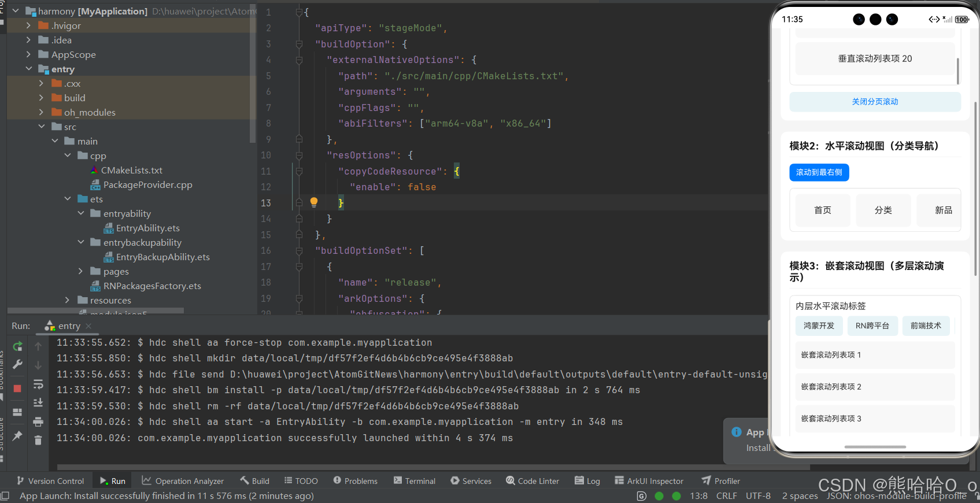Open the ArkUI Inspector tool window

click(x=649, y=481)
